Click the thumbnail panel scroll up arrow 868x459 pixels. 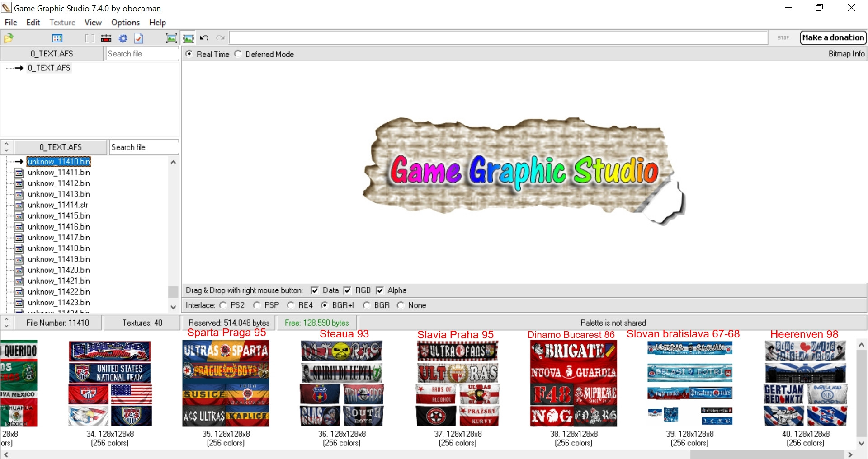[862, 345]
